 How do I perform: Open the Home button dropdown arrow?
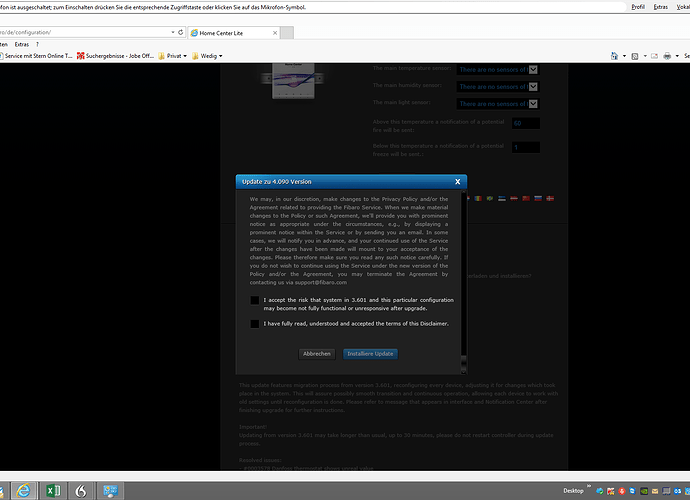pyautogui.click(x=624, y=56)
